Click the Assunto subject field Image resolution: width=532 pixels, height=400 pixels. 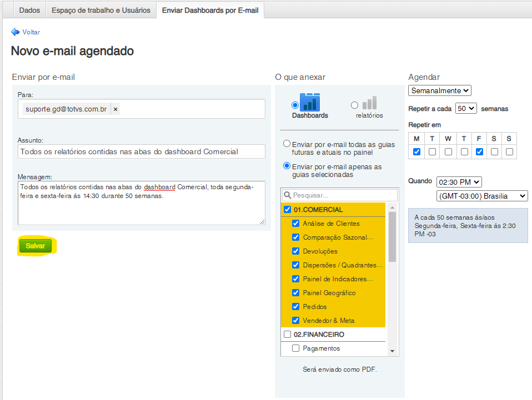point(142,151)
